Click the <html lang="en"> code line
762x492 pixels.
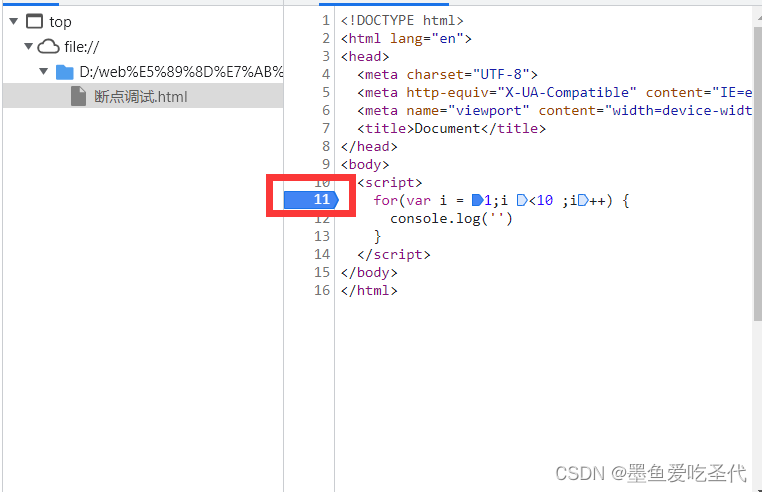406,38
